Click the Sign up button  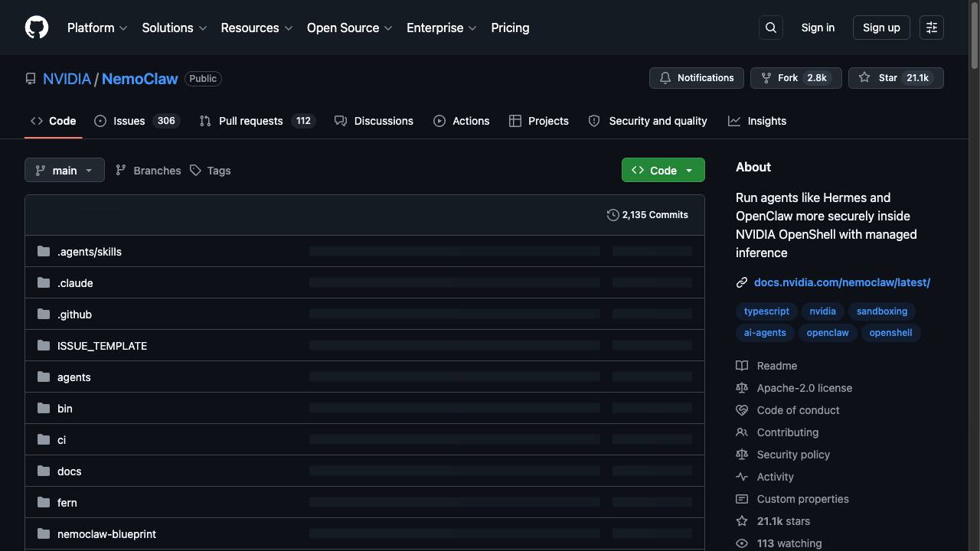click(x=881, y=28)
